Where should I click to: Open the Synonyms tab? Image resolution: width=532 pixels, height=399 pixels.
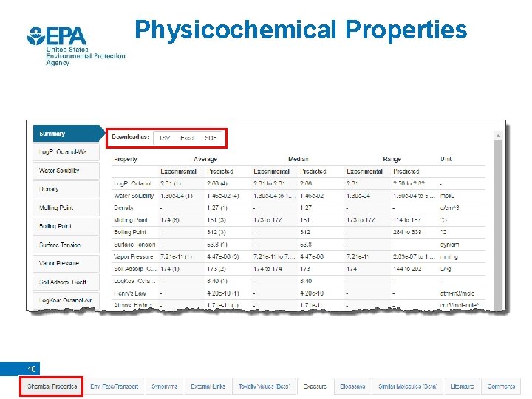point(165,386)
